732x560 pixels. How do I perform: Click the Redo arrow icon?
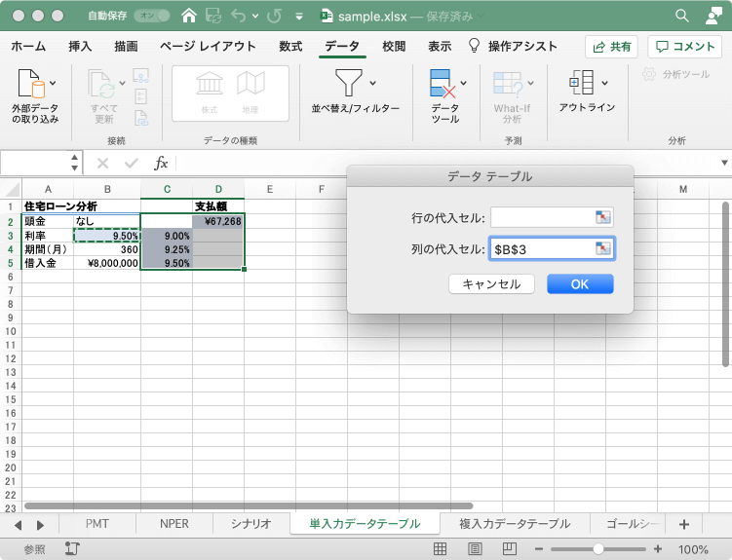coord(274,17)
